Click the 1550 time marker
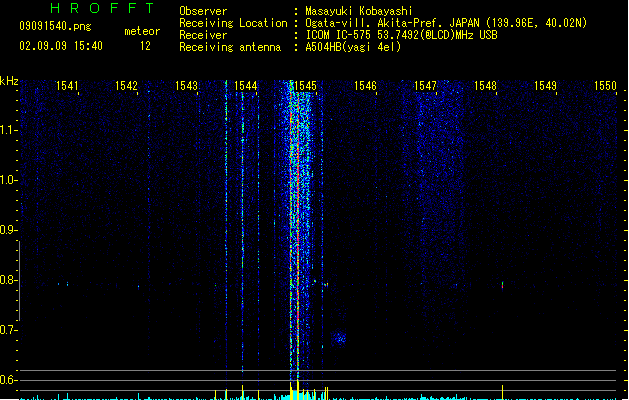629x400 pixels. pos(605,86)
